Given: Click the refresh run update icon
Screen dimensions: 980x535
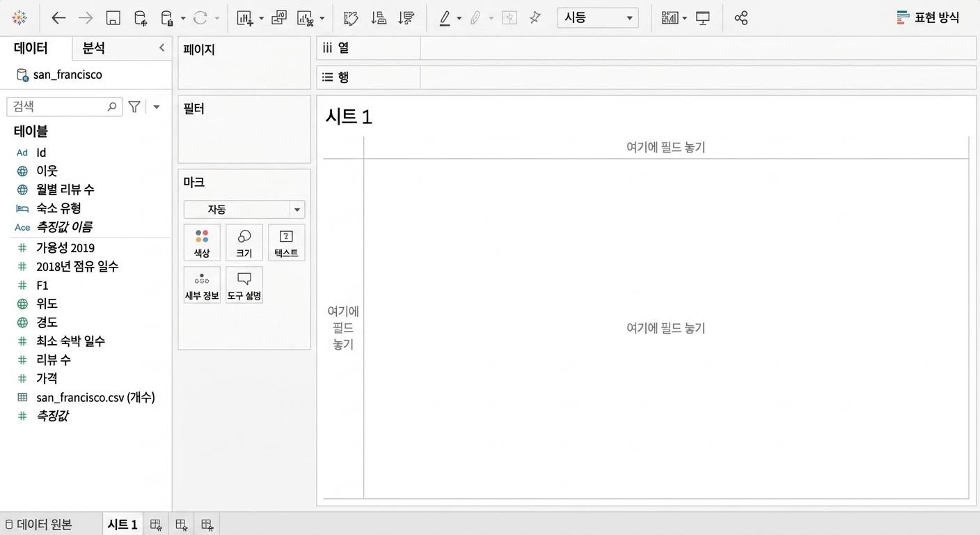Looking at the screenshot, I should (200, 18).
